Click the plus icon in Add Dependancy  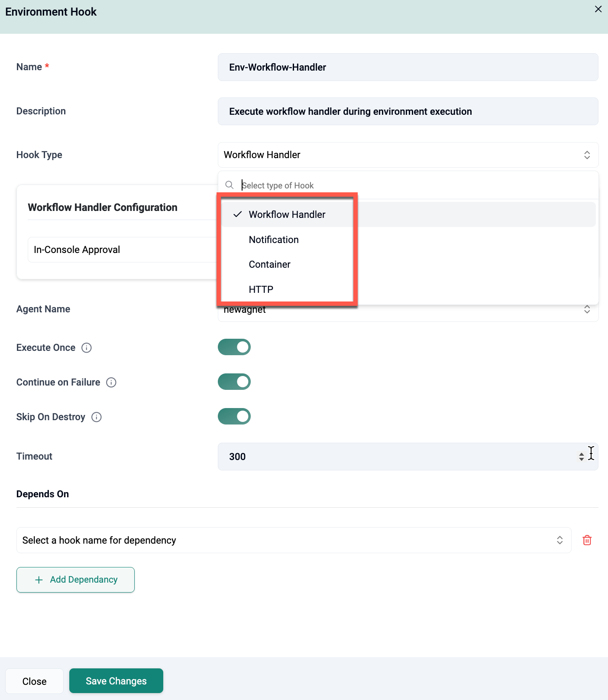point(39,580)
